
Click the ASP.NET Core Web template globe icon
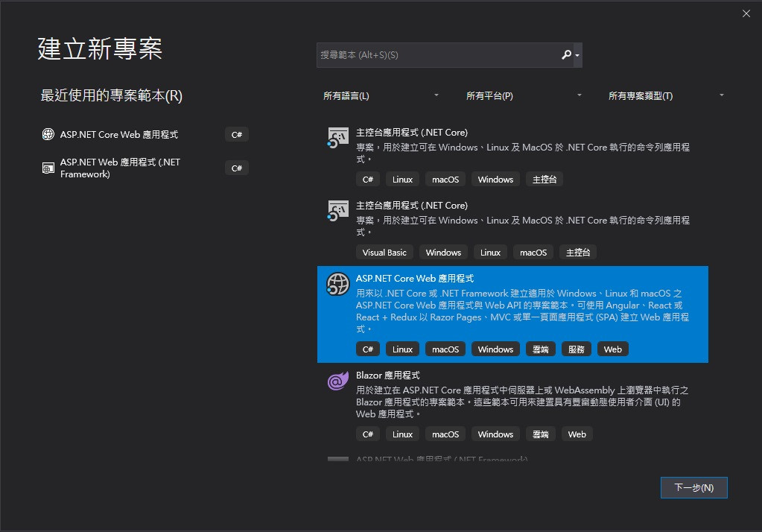(337, 284)
